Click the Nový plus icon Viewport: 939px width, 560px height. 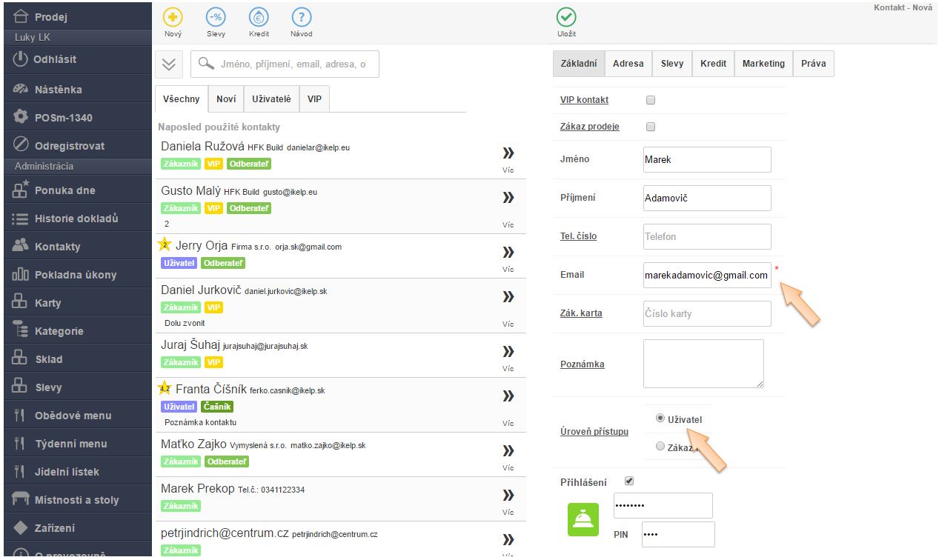(x=172, y=18)
